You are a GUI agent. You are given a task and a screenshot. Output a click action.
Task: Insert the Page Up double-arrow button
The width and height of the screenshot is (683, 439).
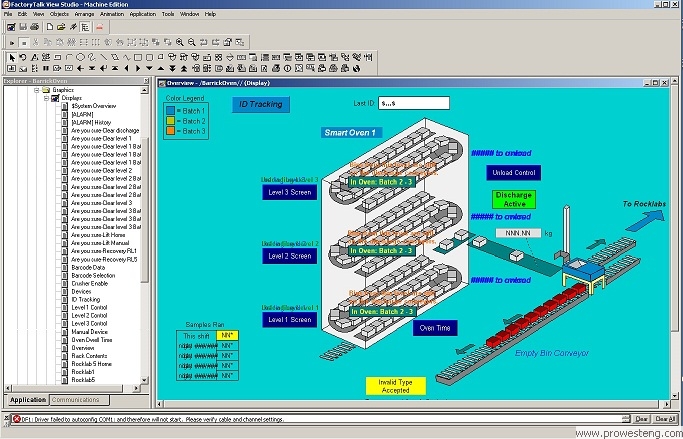coord(184,68)
